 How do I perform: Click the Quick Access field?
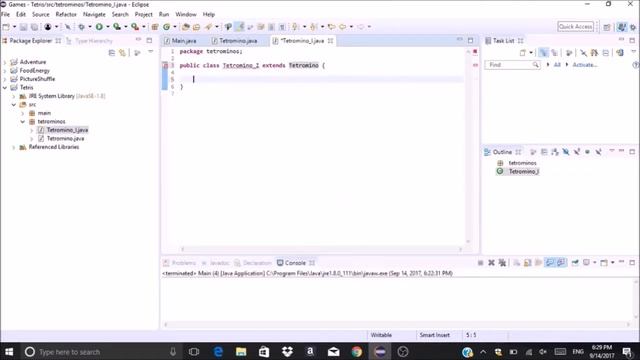tap(576, 27)
